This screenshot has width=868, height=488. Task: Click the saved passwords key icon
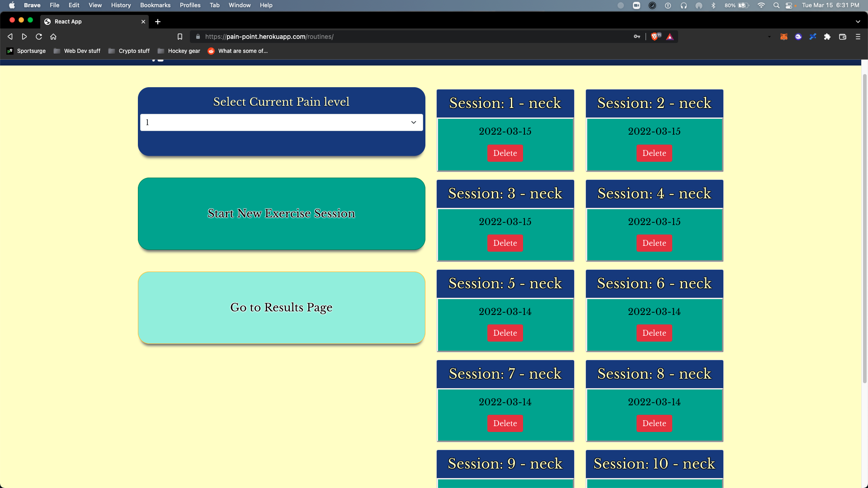637,37
